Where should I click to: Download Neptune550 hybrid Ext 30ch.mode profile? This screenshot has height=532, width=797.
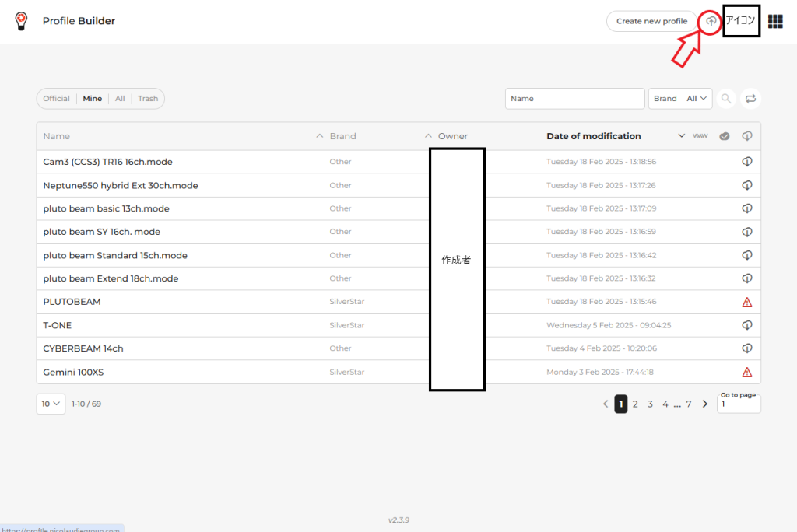tap(746, 185)
